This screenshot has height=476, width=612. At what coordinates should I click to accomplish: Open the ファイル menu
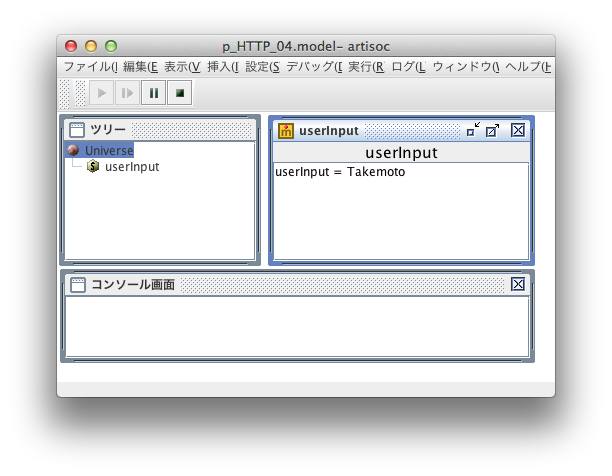pos(90,67)
